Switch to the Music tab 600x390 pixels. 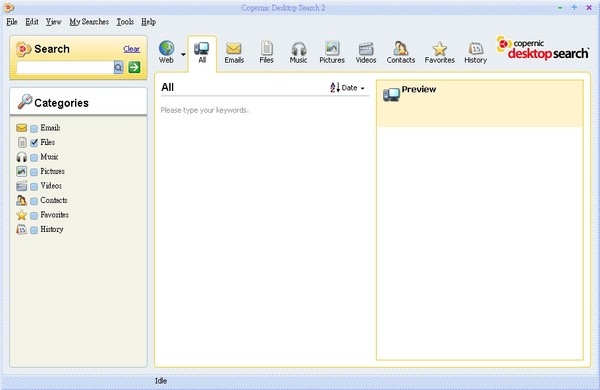point(298,52)
